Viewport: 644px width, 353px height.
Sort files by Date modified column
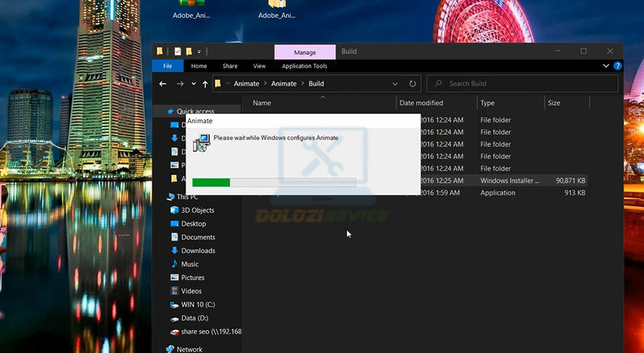pyautogui.click(x=421, y=103)
